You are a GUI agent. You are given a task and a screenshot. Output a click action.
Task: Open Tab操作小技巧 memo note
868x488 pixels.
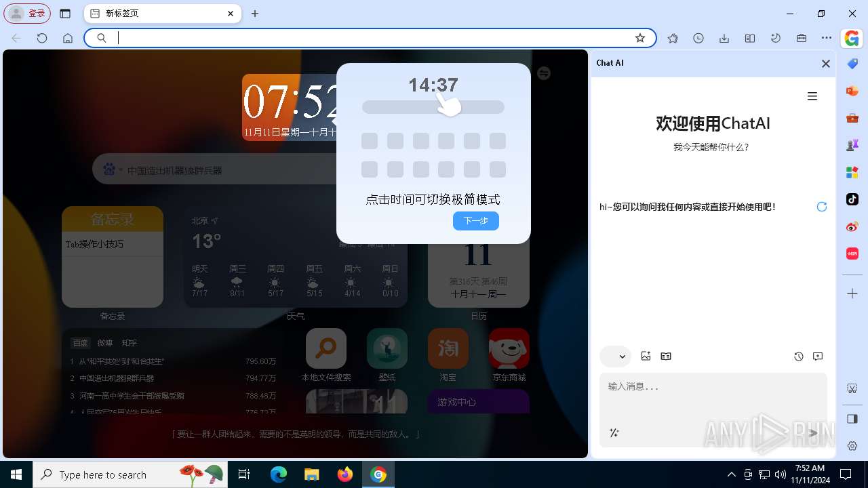(x=113, y=244)
